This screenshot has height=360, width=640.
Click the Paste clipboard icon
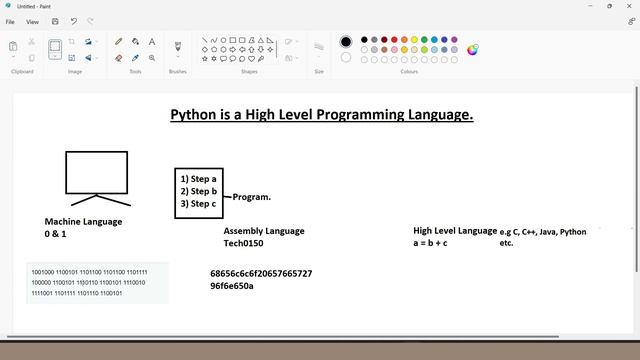13,46
